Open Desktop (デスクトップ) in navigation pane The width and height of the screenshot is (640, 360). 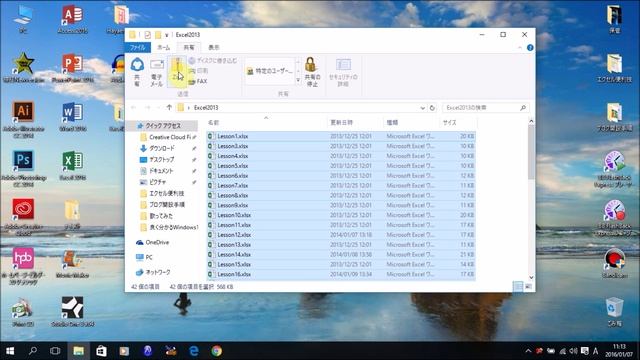pos(162,160)
